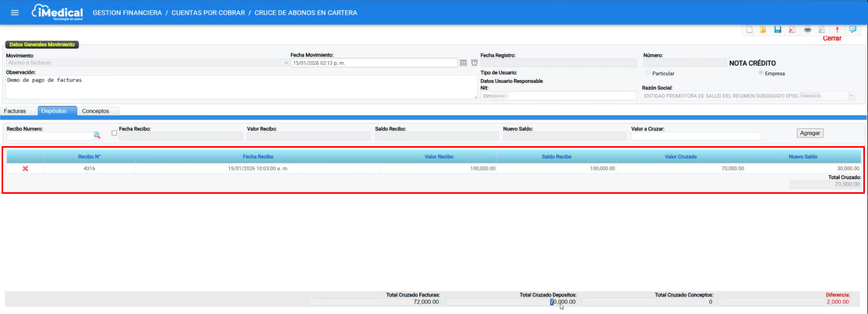Image resolution: width=868 pixels, height=314 pixels.
Task: Open the Movimiento dropdown
Action: (x=147, y=63)
